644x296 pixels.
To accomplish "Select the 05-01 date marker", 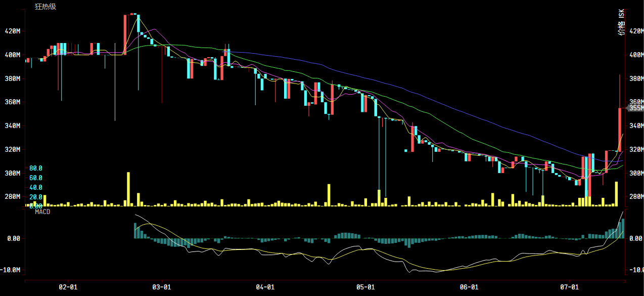I will tap(365, 286).
